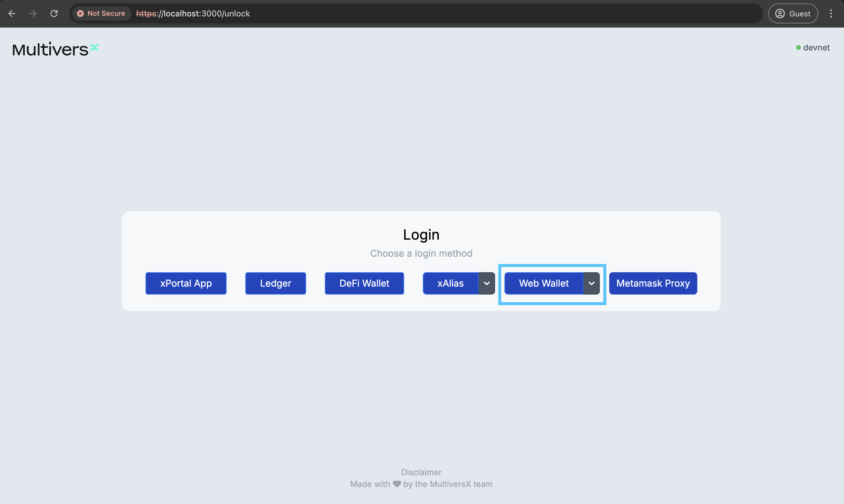This screenshot has width=844, height=504.
Task: Click the Login heading text
Action: click(x=421, y=235)
